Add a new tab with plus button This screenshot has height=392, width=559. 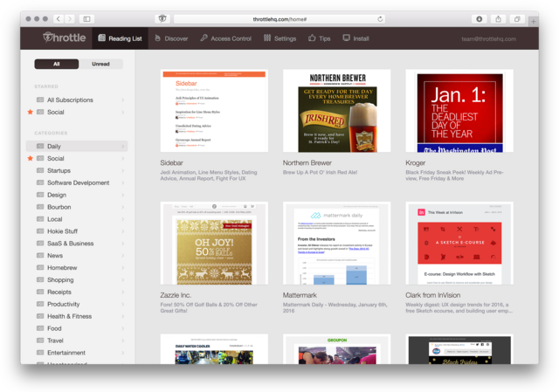tap(534, 21)
